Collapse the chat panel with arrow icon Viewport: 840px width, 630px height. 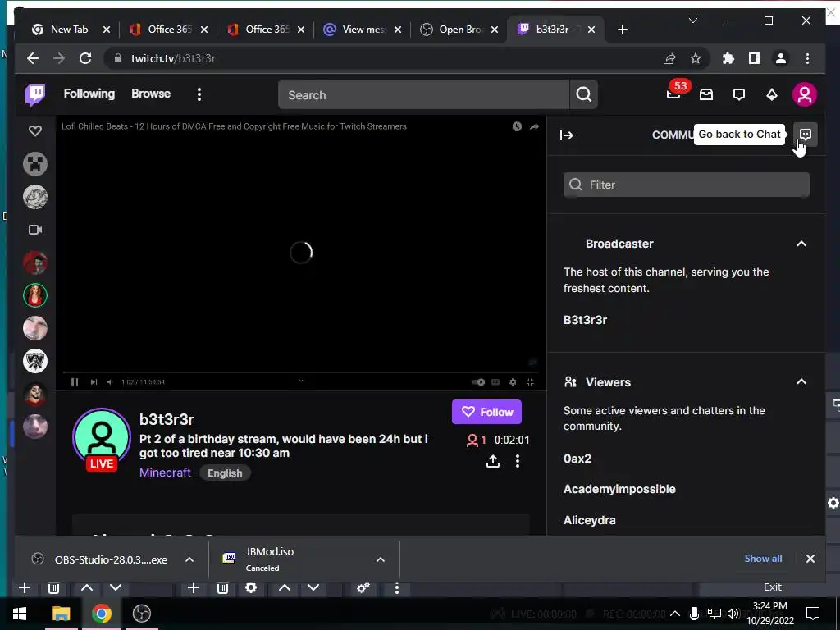566,135
